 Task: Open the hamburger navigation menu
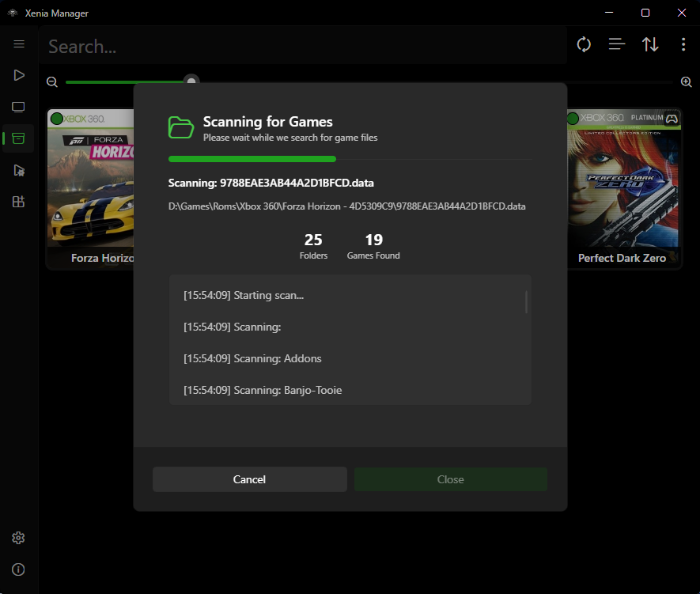19,44
